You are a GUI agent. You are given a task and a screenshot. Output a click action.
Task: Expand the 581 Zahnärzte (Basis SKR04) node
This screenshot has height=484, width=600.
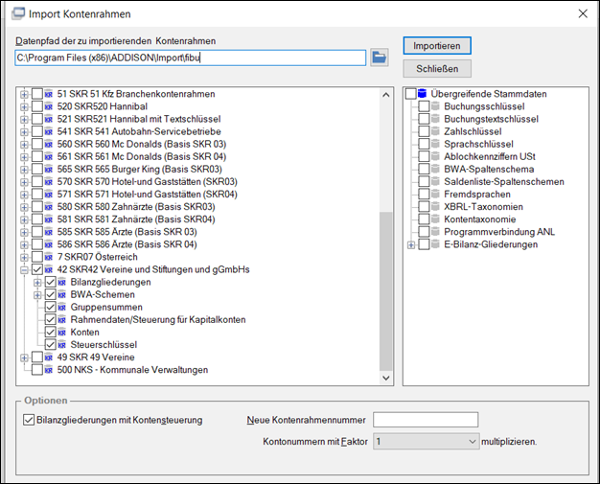coord(24,220)
